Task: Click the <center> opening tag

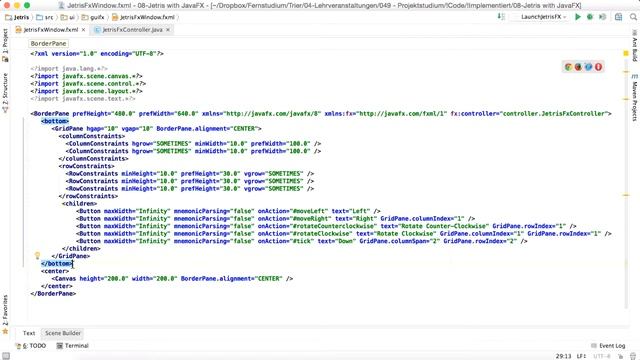Action: [55, 271]
